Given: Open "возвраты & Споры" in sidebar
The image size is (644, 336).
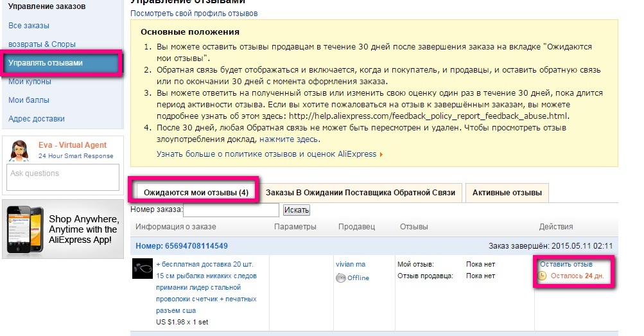Looking at the screenshot, I should coord(42,44).
